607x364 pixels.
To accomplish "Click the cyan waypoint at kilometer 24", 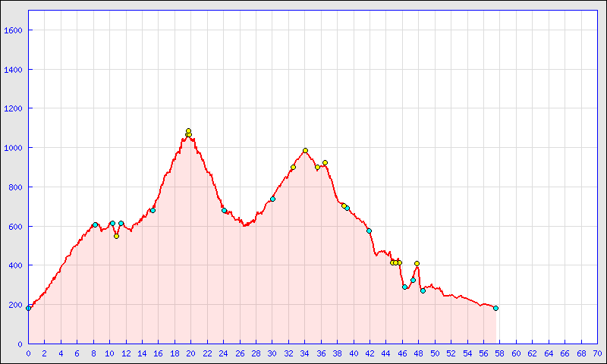I will [224, 210].
